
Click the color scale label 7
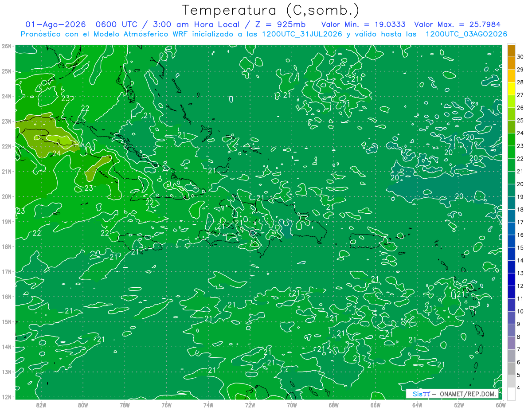[x=519, y=350]
